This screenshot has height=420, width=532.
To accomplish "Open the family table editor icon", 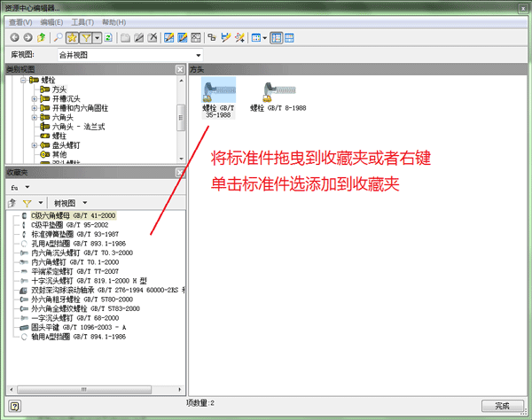I will pyautogui.click(x=182, y=37).
